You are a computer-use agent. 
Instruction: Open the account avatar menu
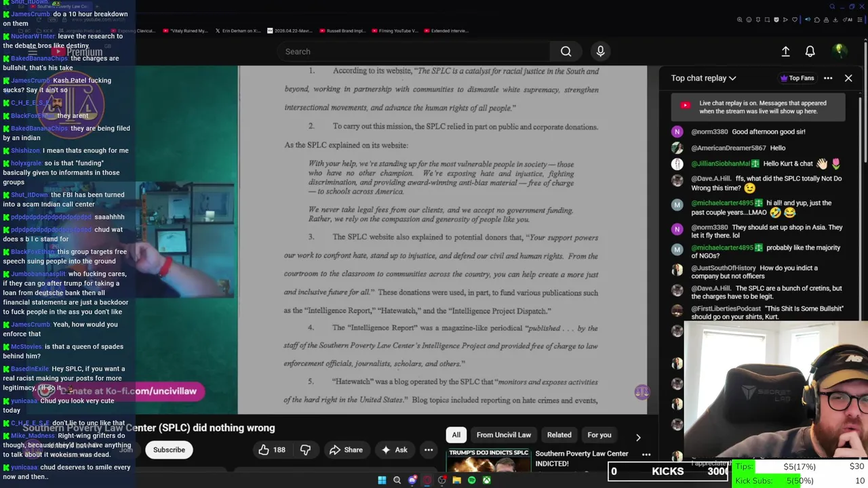point(839,52)
